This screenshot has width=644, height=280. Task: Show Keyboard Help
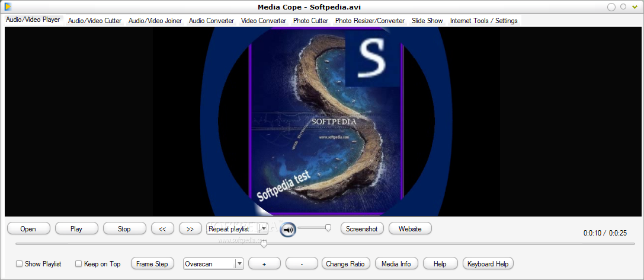click(x=488, y=263)
